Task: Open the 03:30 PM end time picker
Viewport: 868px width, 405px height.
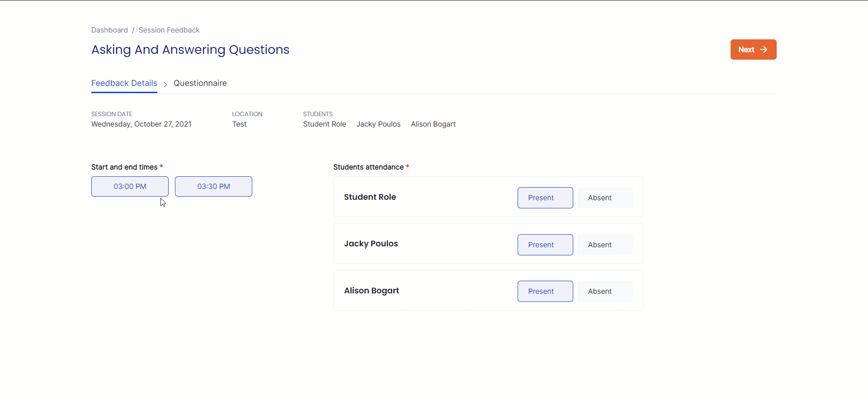Action: point(213,186)
